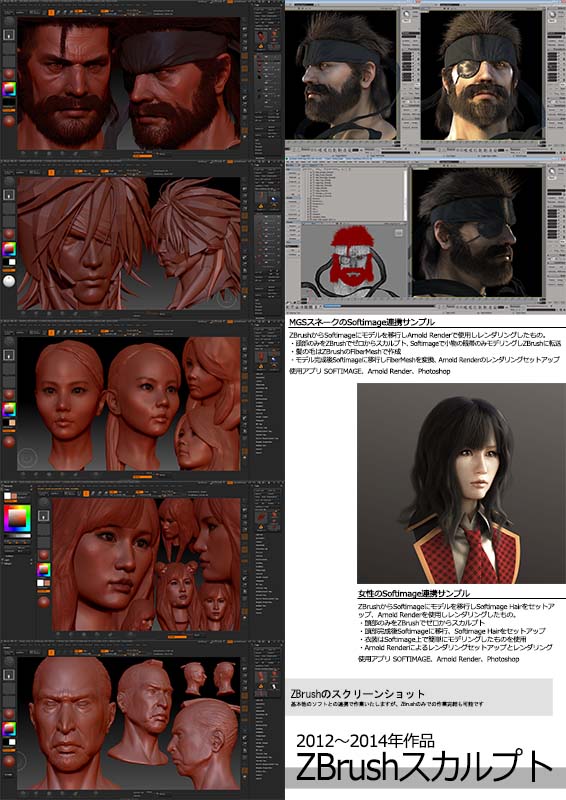
Task: Click Softimage viewport showing Snake front view with eyepatch
Action: [x=481, y=75]
